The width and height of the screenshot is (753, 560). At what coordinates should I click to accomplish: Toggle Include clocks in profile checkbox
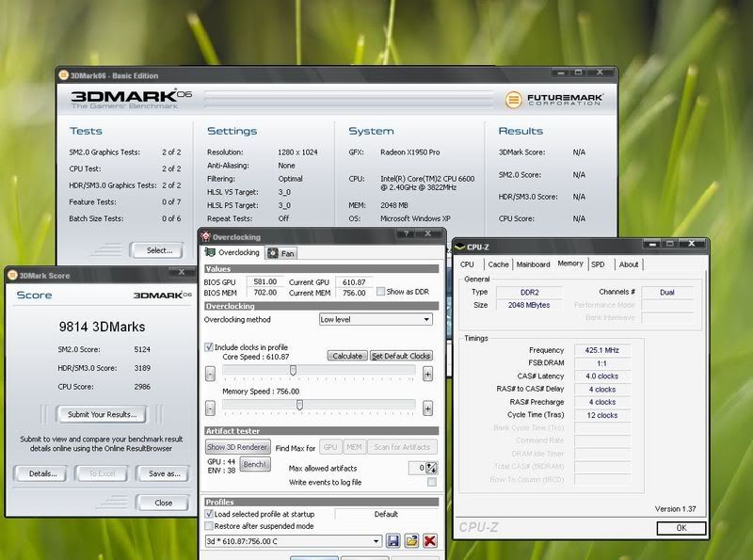point(209,346)
